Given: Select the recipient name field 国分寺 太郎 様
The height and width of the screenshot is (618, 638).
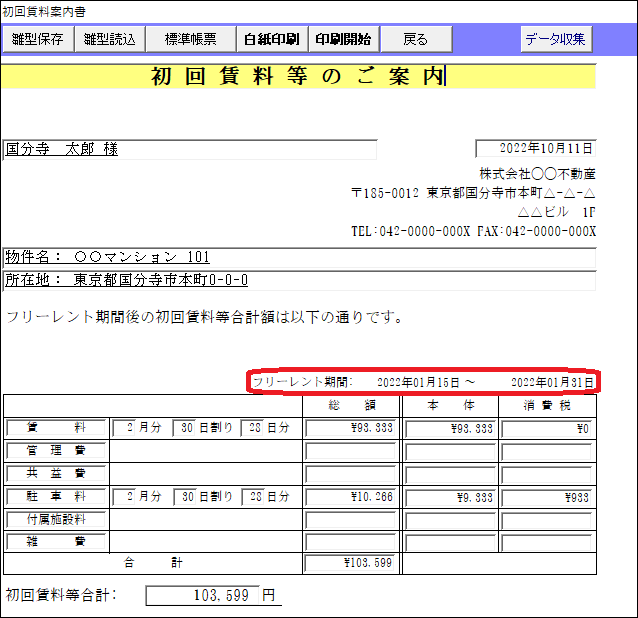Looking at the screenshot, I should tap(190, 149).
